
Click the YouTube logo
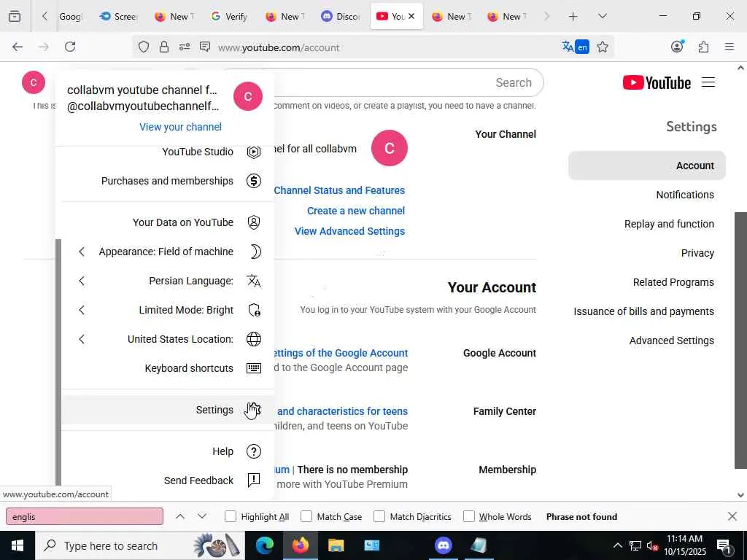[x=657, y=82]
